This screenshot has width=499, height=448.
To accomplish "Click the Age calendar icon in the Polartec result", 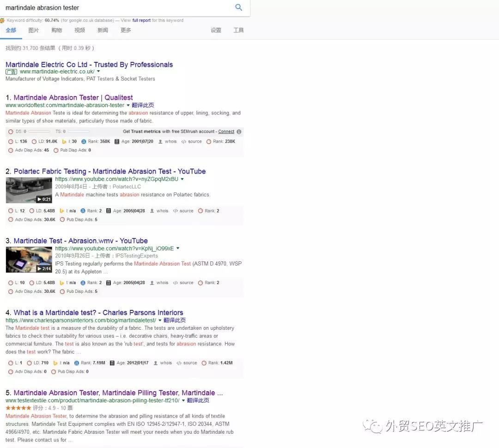I will click(109, 211).
